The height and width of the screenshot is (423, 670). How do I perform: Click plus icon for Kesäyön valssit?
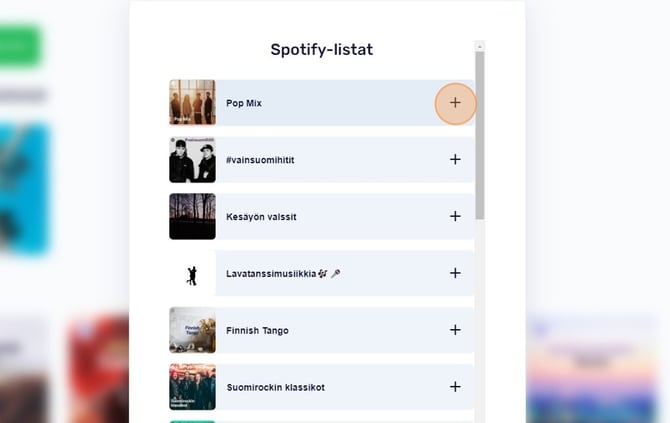pos(455,216)
